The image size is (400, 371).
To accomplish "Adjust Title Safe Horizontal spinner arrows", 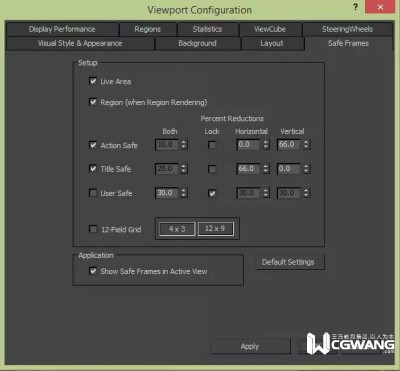I will click(x=266, y=169).
